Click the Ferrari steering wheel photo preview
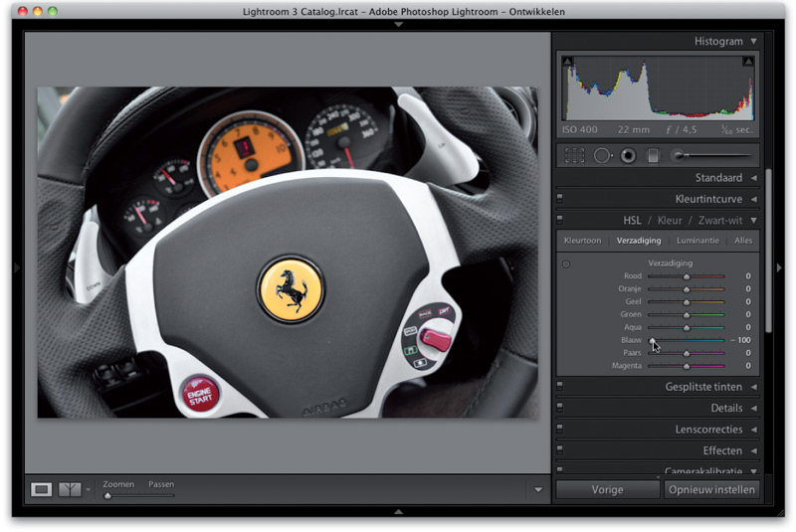The width and height of the screenshot is (796, 532). [x=288, y=252]
